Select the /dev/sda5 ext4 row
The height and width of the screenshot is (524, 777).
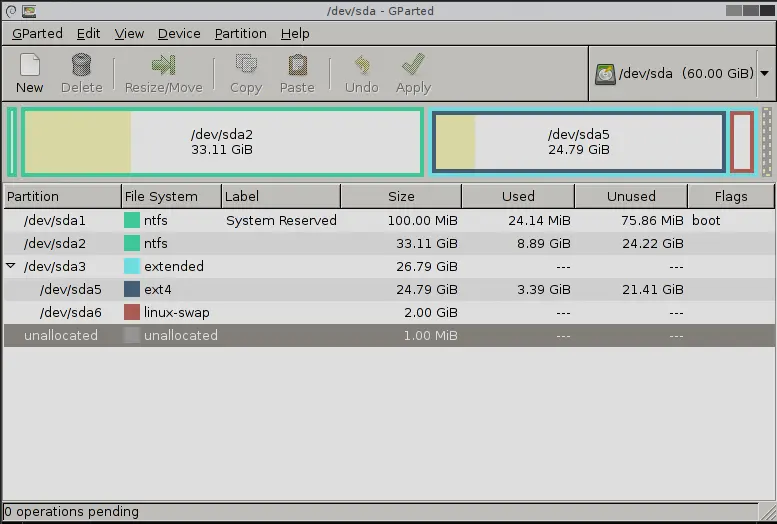tap(389, 290)
